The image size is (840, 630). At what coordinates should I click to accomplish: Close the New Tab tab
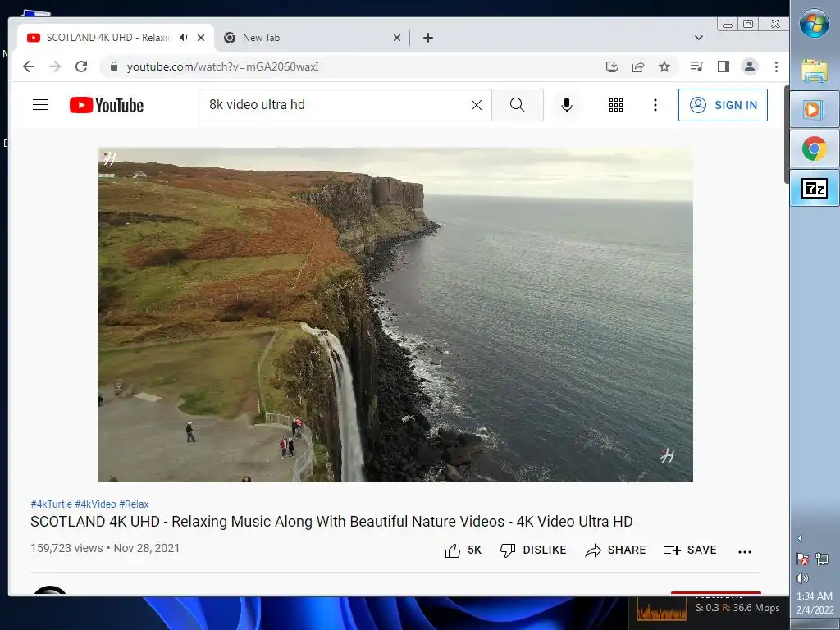coord(397,38)
